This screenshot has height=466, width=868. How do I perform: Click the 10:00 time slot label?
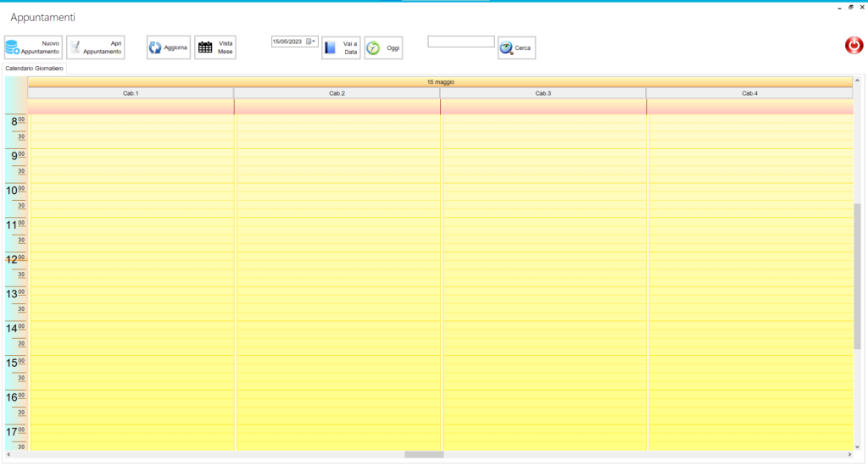pyautogui.click(x=15, y=191)
